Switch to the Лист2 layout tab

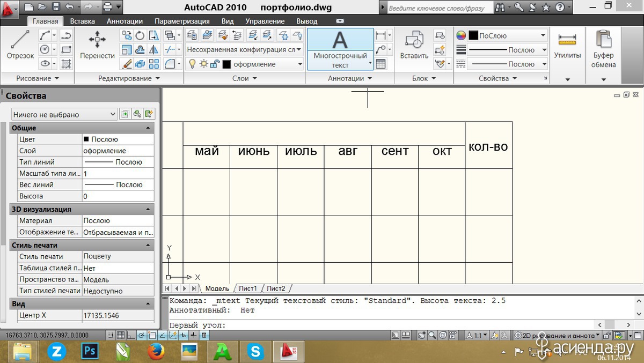click(x=276, y=288)
